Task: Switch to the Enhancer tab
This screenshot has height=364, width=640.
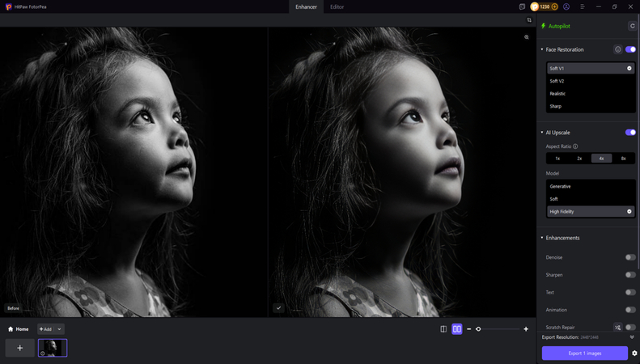Action: [x=306, y=7]
